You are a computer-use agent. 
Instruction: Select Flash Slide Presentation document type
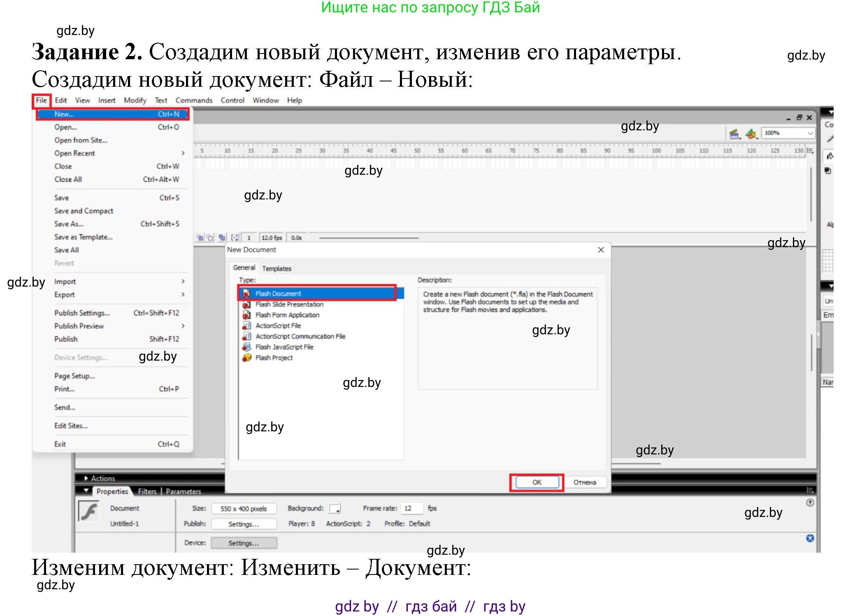click(289, 304)
